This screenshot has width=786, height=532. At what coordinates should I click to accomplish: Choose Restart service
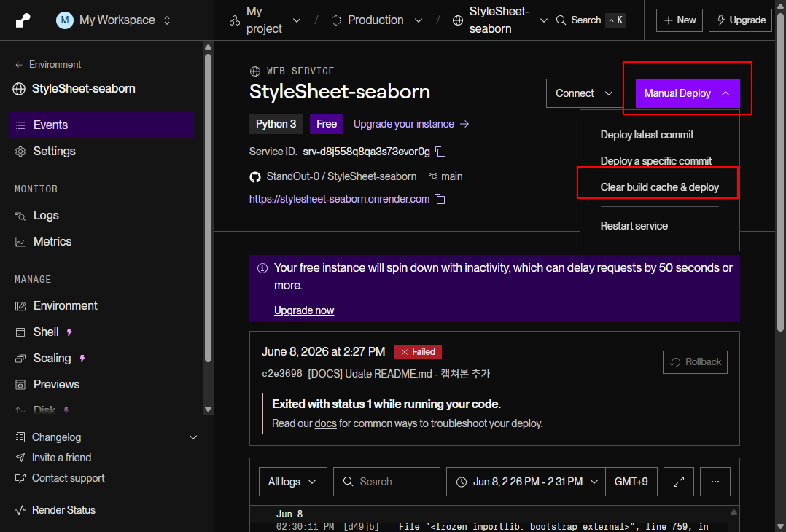pyautogui.click(x=634, y=226)
